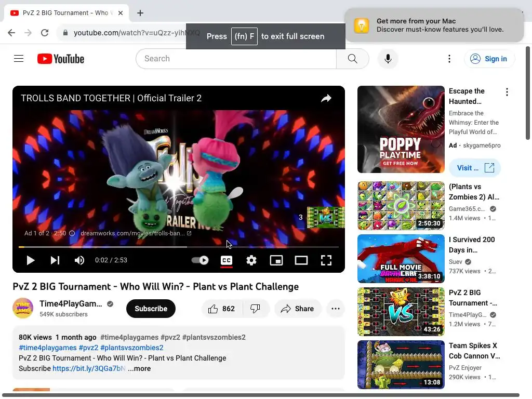Open Time4PlayGames channel avatar

point(23,308)
